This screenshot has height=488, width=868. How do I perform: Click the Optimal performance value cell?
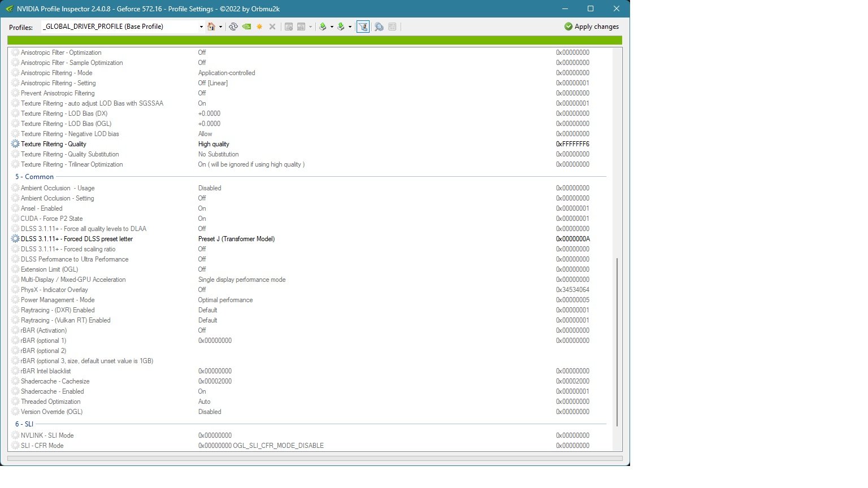coord(225,300)
